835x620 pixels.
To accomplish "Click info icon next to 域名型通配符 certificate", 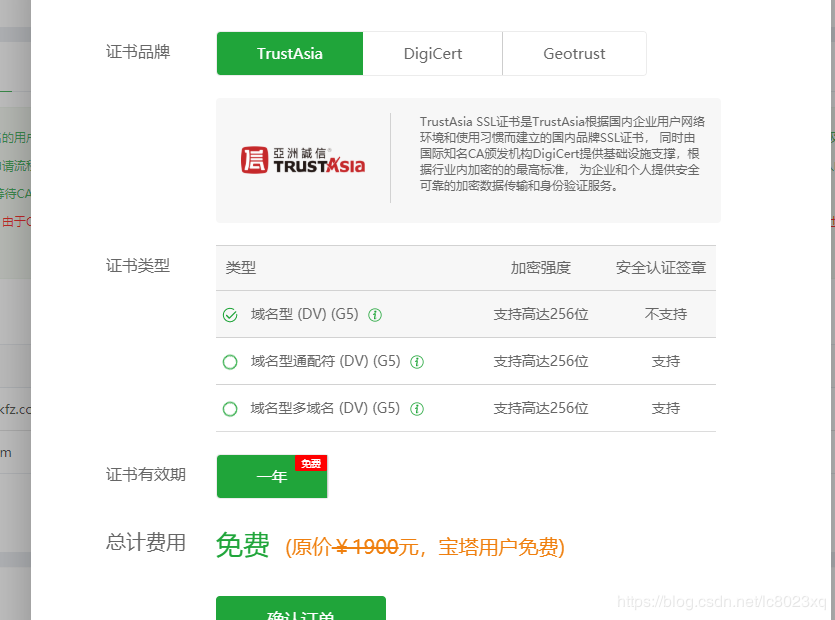I will coord(417,361).
